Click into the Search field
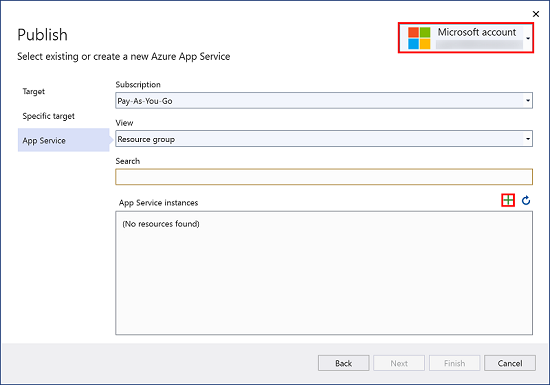The width and height of the screenshot is (550, 385). pyautogui.click(x=324, y=177)
